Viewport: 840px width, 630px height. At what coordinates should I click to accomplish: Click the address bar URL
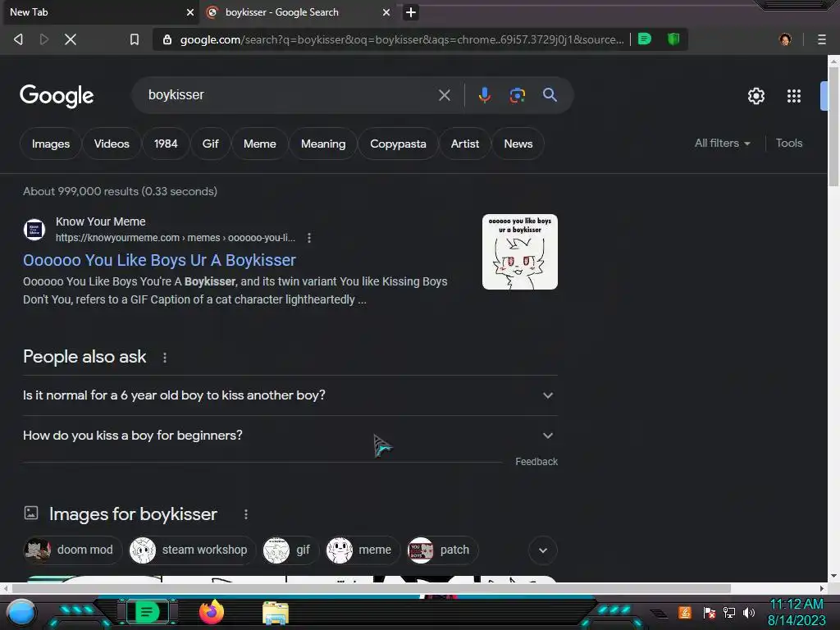click(x=402, y=39)
